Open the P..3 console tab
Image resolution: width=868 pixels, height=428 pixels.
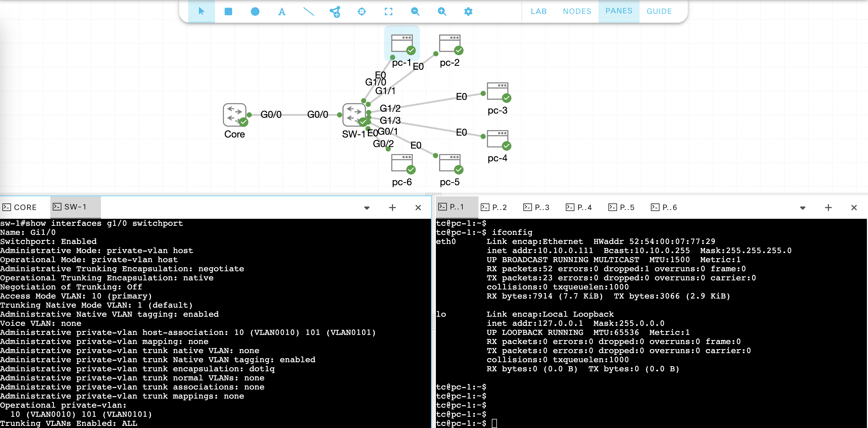coord(537,207)
